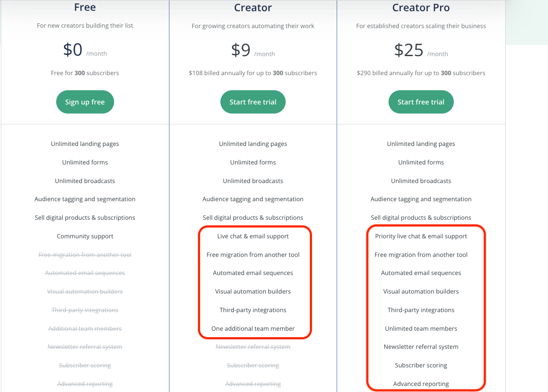This screenshot has height=392, width=548.
Task: Select the Creator plan heading
Action: coord(253,7)
